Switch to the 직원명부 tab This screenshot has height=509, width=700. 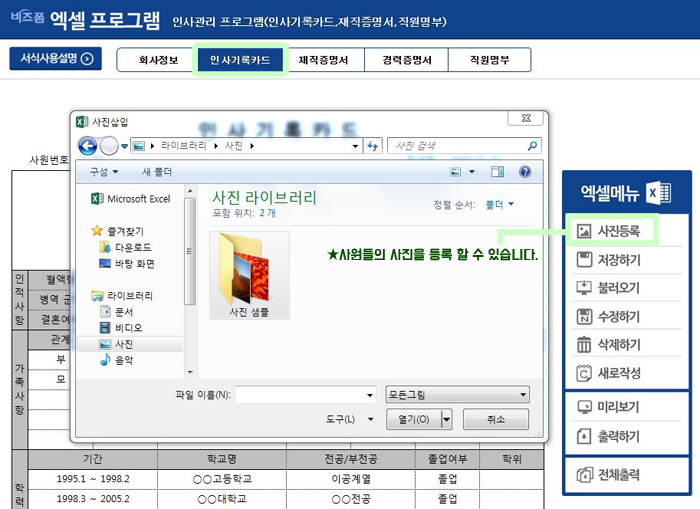point(490,60)
